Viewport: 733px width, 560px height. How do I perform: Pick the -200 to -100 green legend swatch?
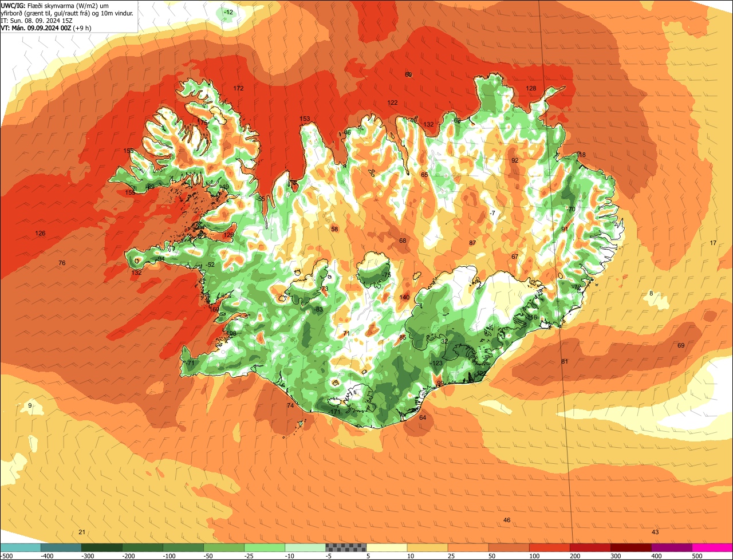[x=143, y=547]
